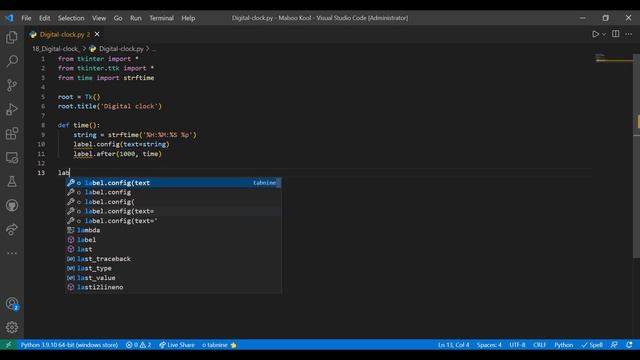Screen dimensions: 640x360
Task: Open the Source Control view
Action: point(12,85)
